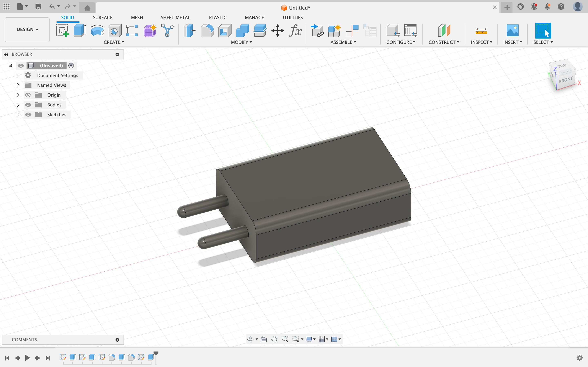Open the SHEET METAL tab
Screen dimensions: 588x367
(175, 18)
